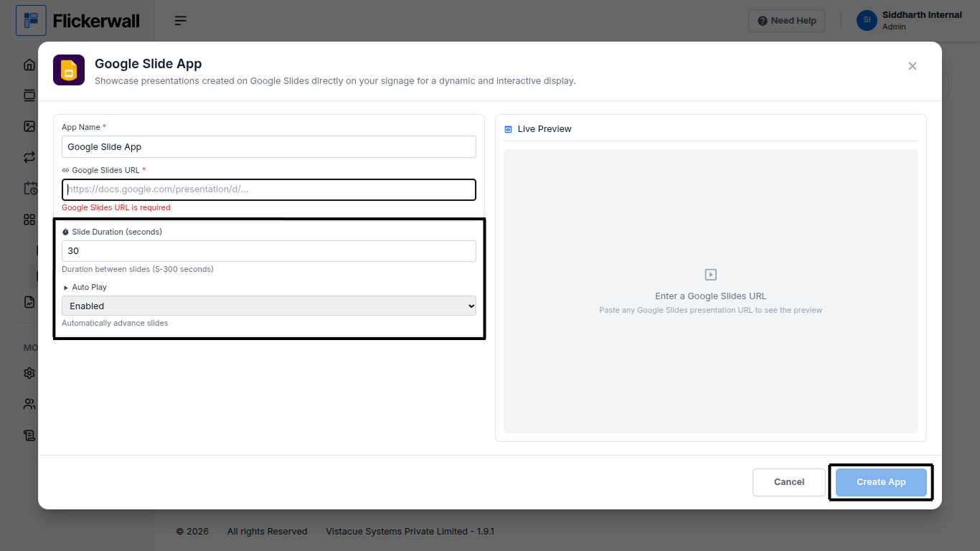Click 'Google Slides URL is required' error
The height and width of the screenshot is (551, 980).
pos(116,207)
